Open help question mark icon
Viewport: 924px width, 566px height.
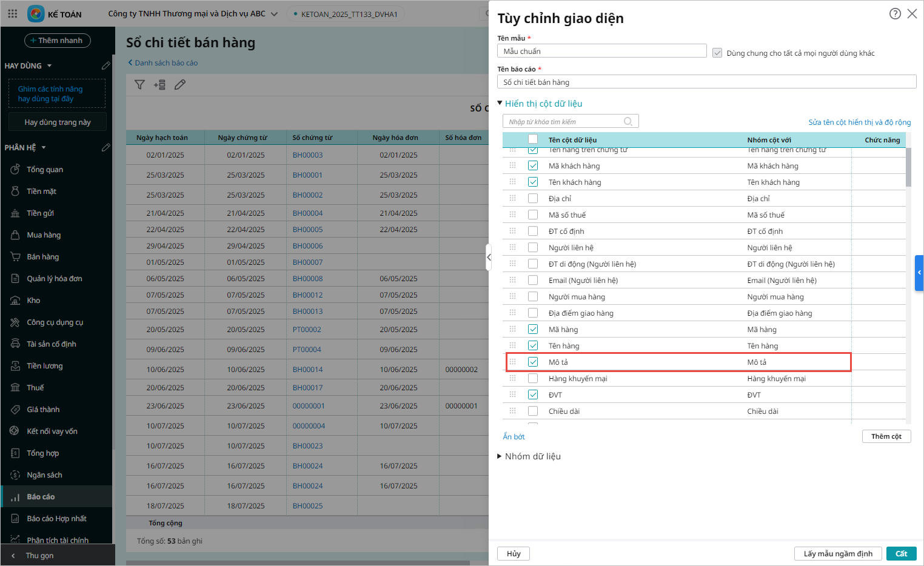[x=895, y=14]
